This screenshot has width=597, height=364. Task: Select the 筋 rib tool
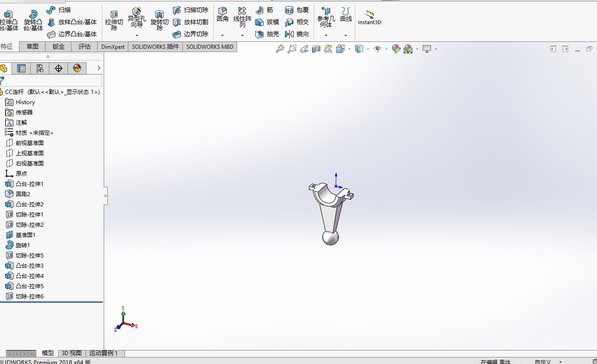coord(264,10)
